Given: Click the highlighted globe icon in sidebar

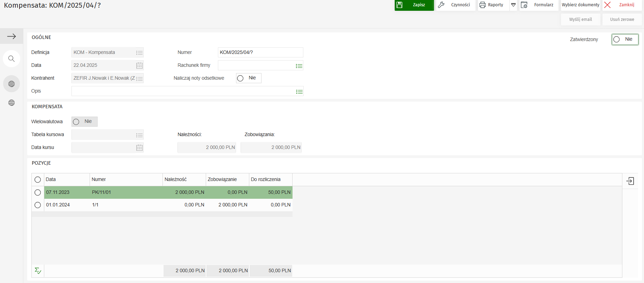Looking at the screenshot, I should click(x=12, y=84).
